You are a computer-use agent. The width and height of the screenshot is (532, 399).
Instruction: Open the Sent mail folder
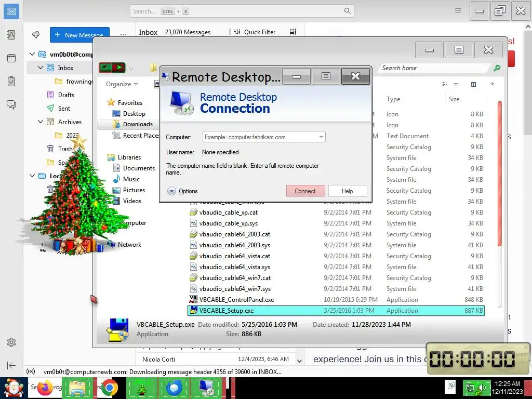click(x=64, y=108)
